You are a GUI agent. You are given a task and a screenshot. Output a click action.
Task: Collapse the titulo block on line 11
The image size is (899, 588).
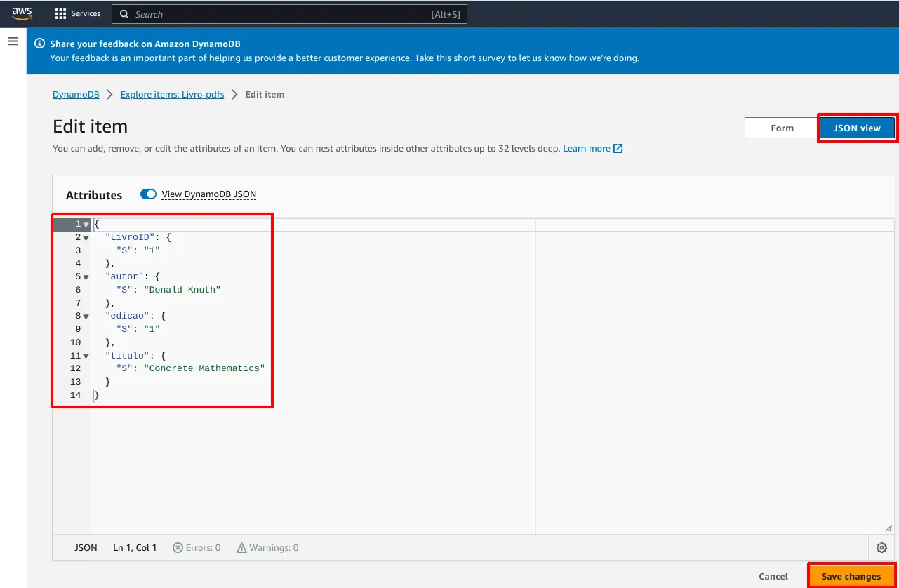pos(86,356)
